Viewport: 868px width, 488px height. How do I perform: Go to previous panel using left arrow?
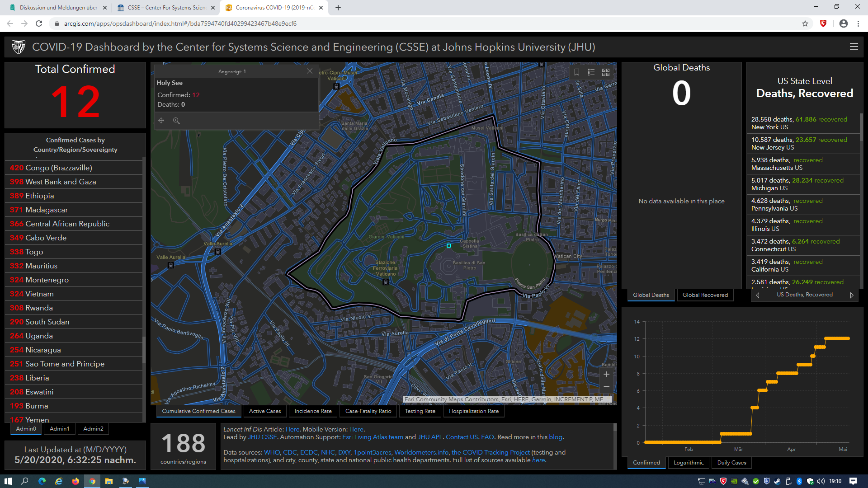point(758,295)
